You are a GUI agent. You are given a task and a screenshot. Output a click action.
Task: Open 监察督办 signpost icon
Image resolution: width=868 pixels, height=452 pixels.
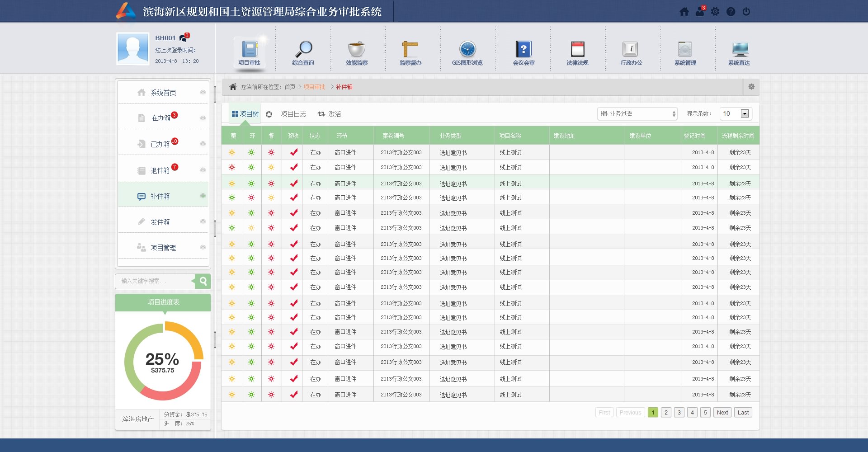410,53
